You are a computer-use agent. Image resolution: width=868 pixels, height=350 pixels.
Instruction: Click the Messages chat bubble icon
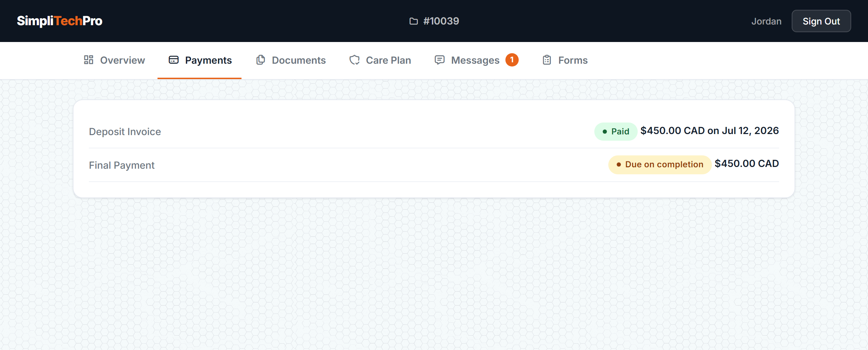[x=440, y=60]
